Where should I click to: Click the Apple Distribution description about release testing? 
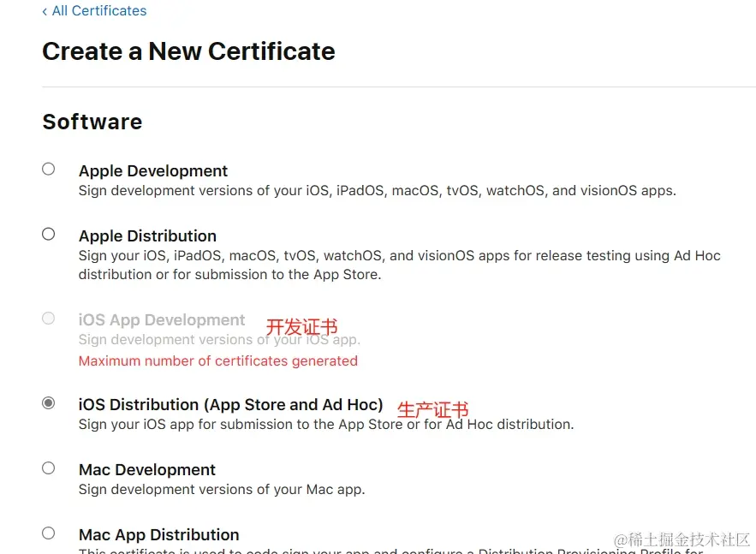point(399,265)
